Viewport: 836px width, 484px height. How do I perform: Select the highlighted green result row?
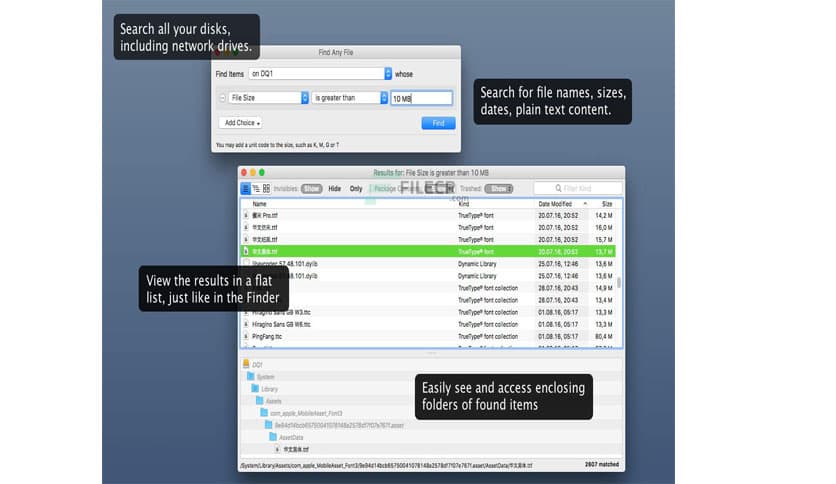point(429,252)
